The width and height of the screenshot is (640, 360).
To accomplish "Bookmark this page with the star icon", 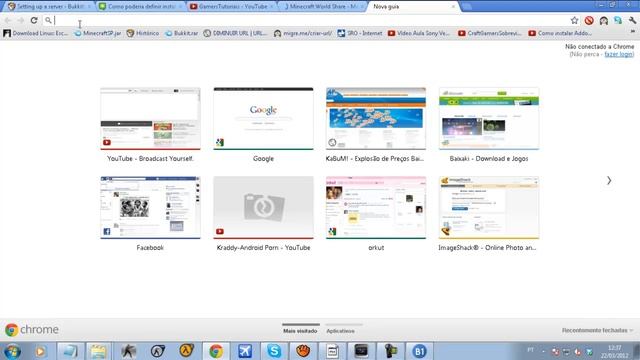I will [574, 20].
